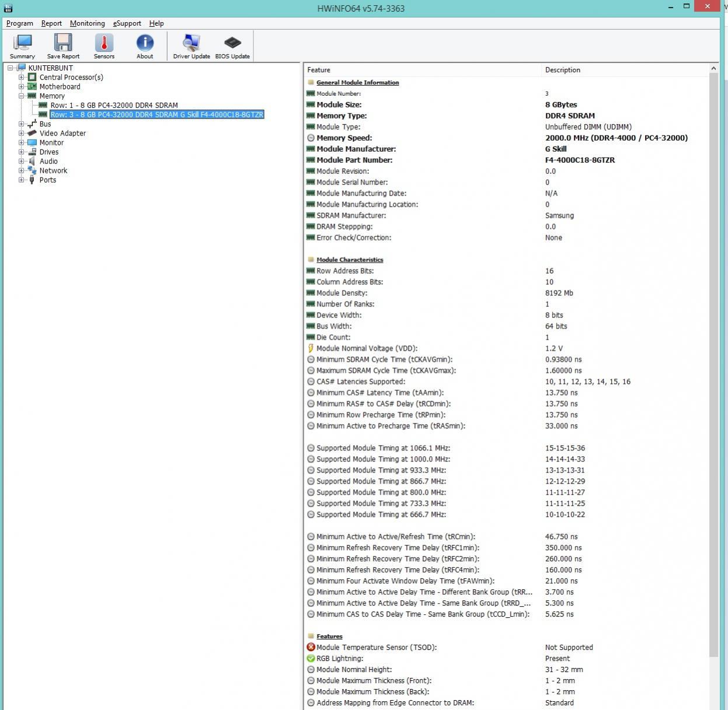
Task: Select Row: 1 - 8 GB PC4-32000 memory module
Action: click(114, 105)
